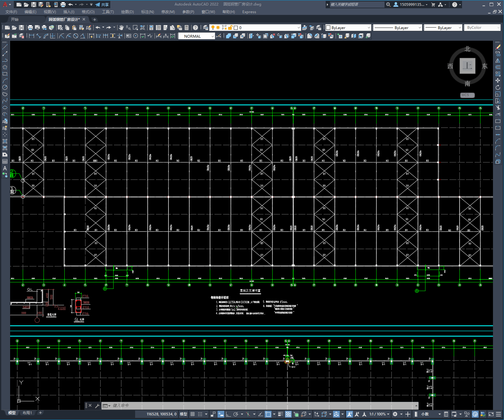
Task: Click the WCS button under the ViewCube
Action: (x=467, y=95)
